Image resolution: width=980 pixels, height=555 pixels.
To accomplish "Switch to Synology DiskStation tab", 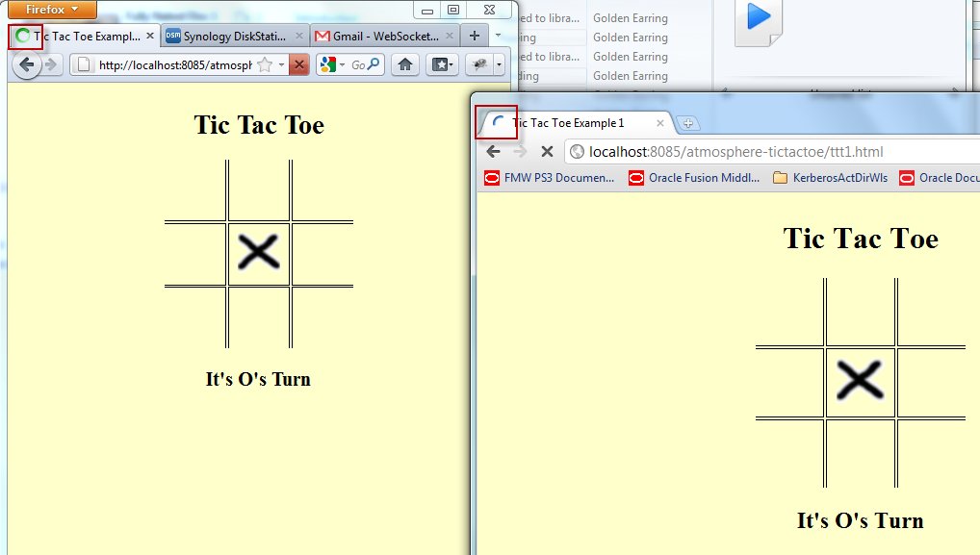I will 233,36.
